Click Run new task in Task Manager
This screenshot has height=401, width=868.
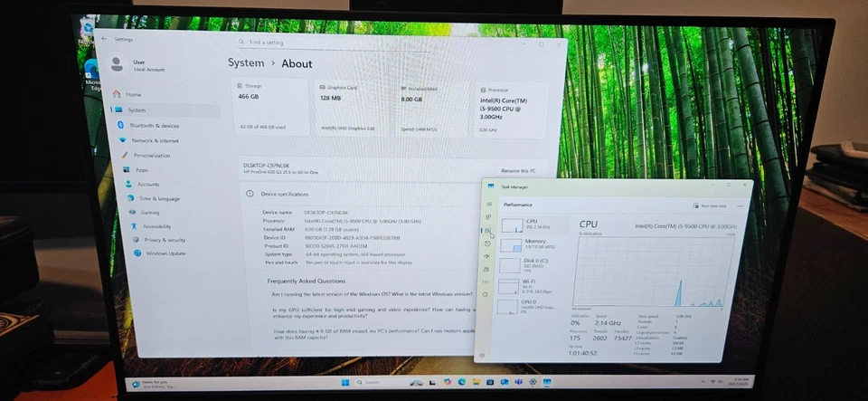[710, 205]
